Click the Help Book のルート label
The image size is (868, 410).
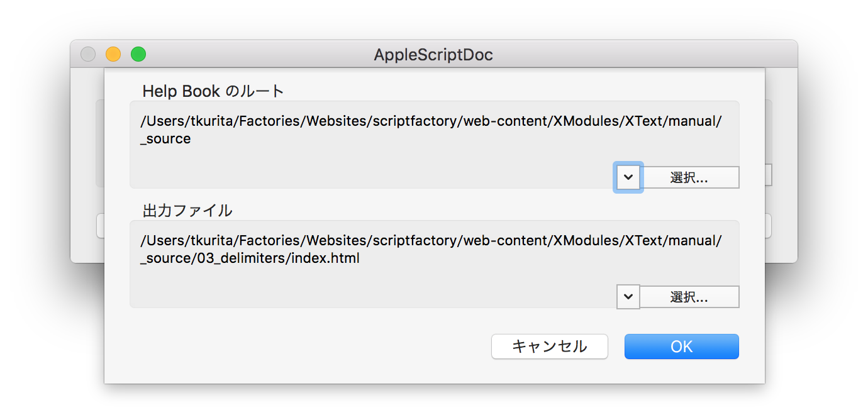pyautogui.click(x=213, y=91)
